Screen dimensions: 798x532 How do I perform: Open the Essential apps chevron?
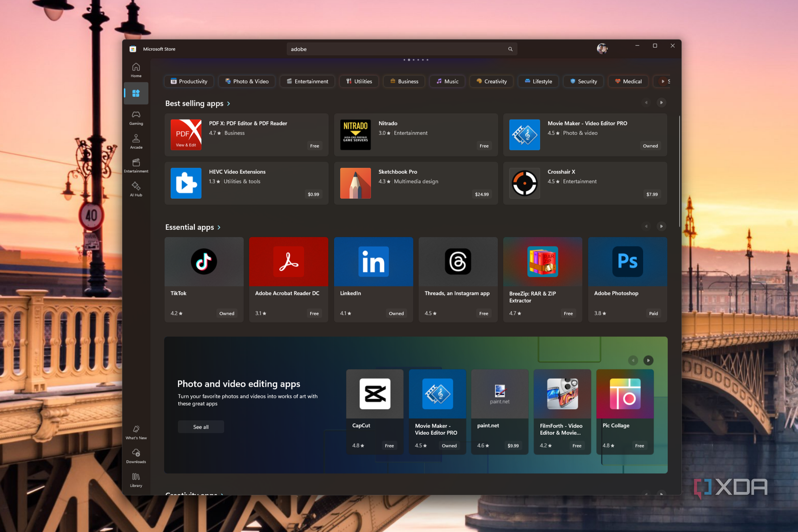point(219,227)
